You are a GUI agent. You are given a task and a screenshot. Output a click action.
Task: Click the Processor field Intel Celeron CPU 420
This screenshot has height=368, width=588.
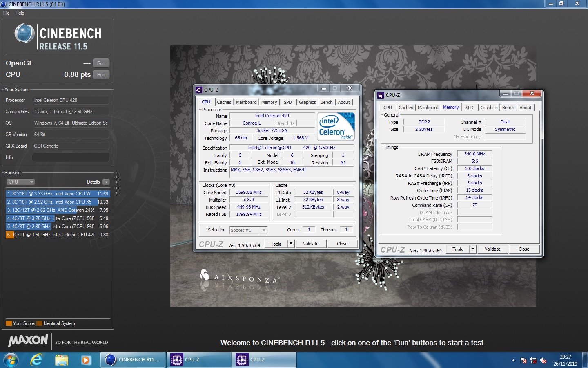pyautogui.click(x=71, y=100)
